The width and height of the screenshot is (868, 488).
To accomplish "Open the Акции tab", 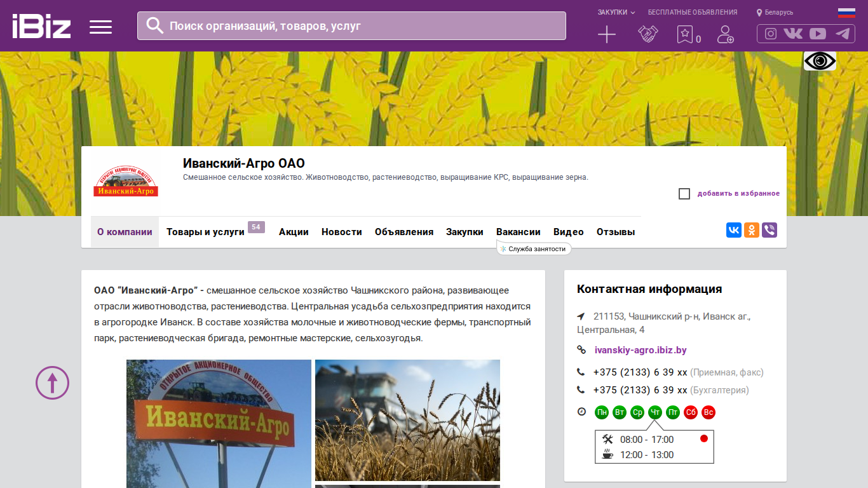I will (x=294, y=232).
